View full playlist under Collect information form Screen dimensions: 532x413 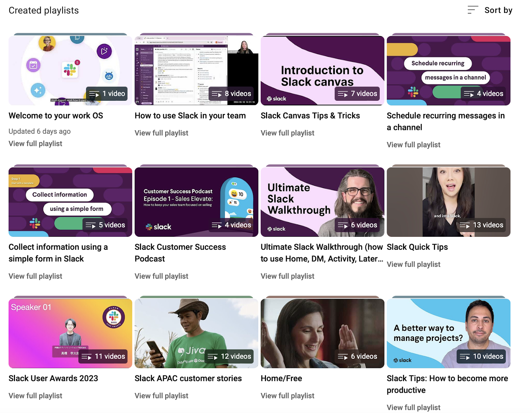point(35,276)
